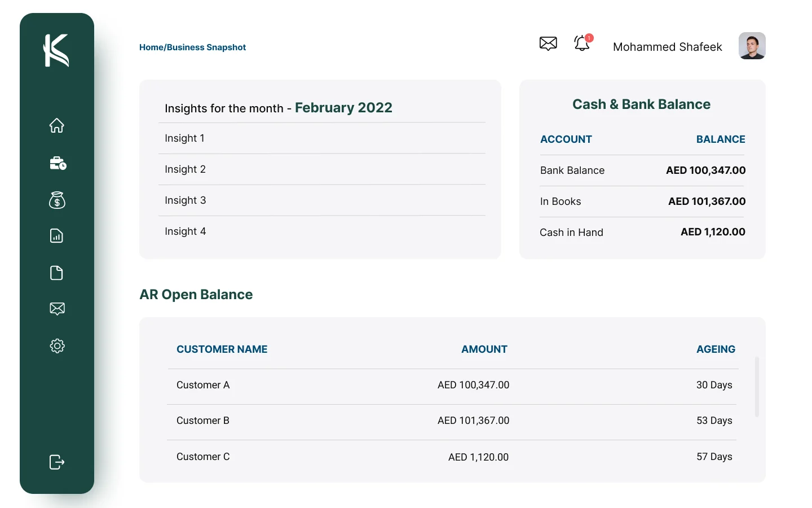
Task: Select the Bank Balance account row
Action: (642, 170)
